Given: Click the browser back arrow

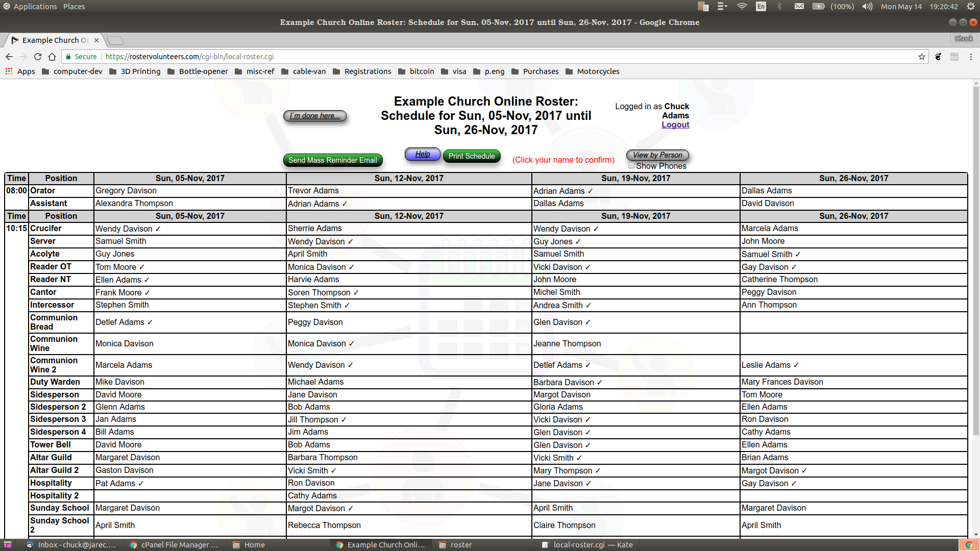Looking at the screenshot, I should (9, 57).
